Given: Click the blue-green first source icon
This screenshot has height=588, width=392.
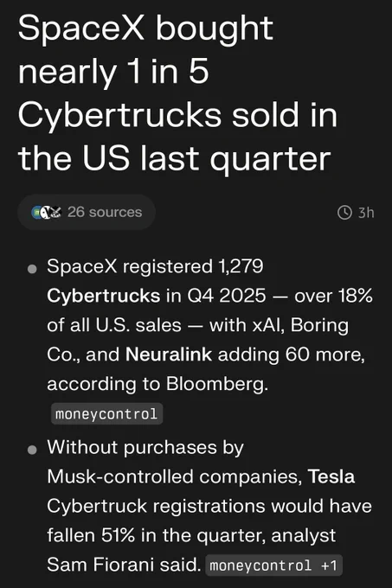Looking at the screenshot, I should click(36, 212).
